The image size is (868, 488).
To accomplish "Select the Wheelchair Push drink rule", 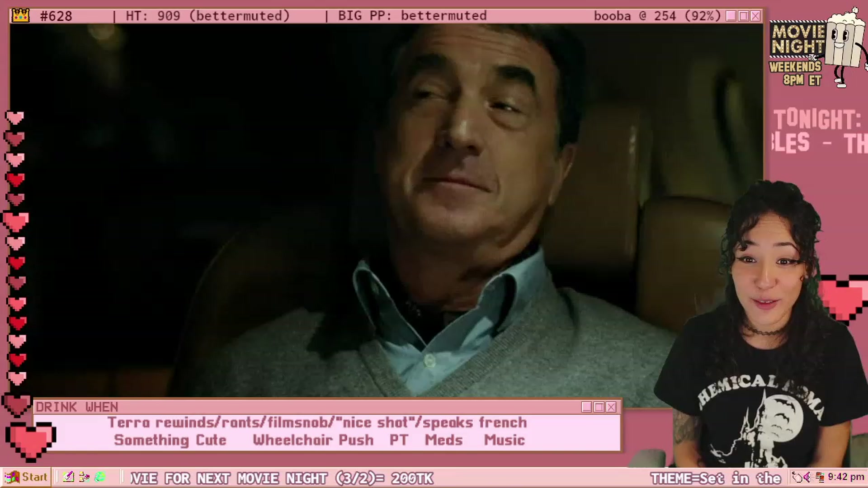I will pyautogui.click(x=313, y=440).
